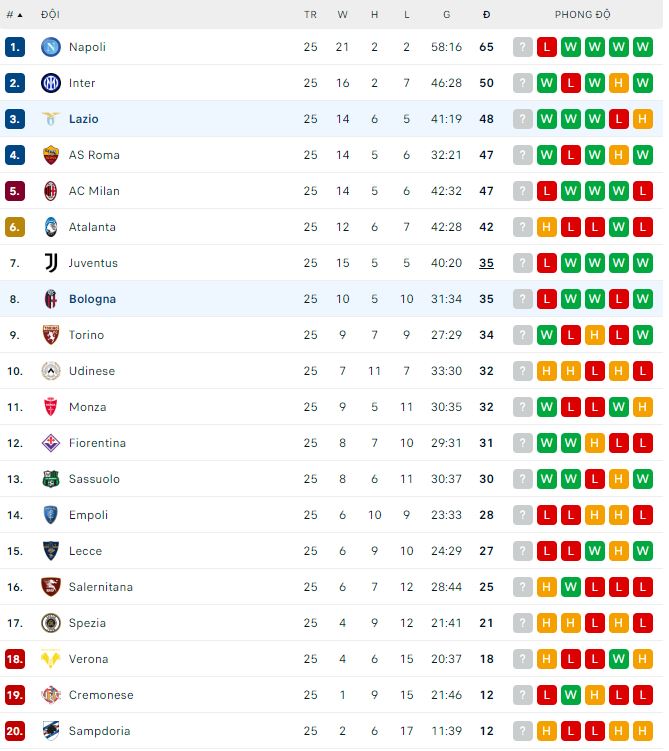Screen dimensions: 669x751
Task: Click the TR matches played header
Action: (310, 15)
